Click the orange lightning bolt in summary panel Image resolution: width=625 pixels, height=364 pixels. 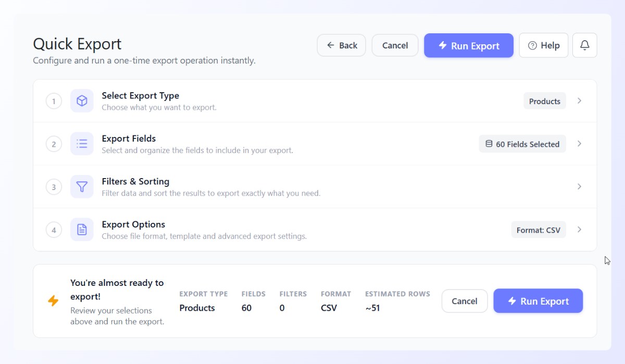(53, 301)
